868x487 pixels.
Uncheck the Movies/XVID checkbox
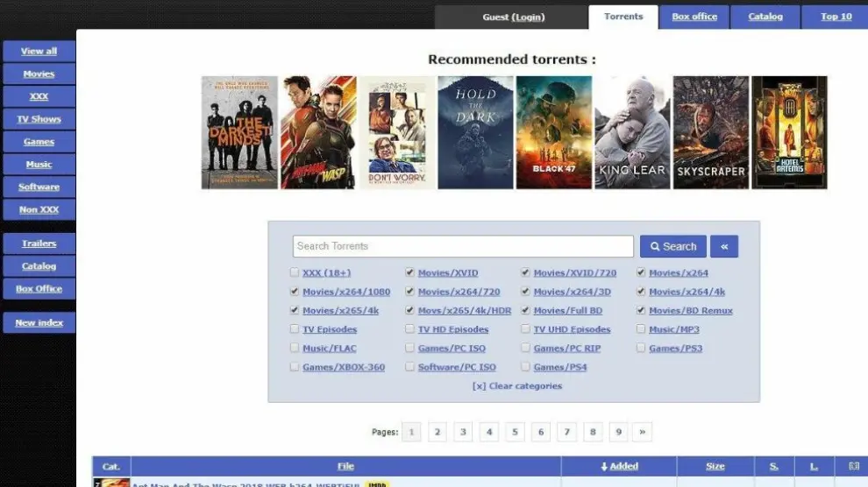[x=410, y=272]
